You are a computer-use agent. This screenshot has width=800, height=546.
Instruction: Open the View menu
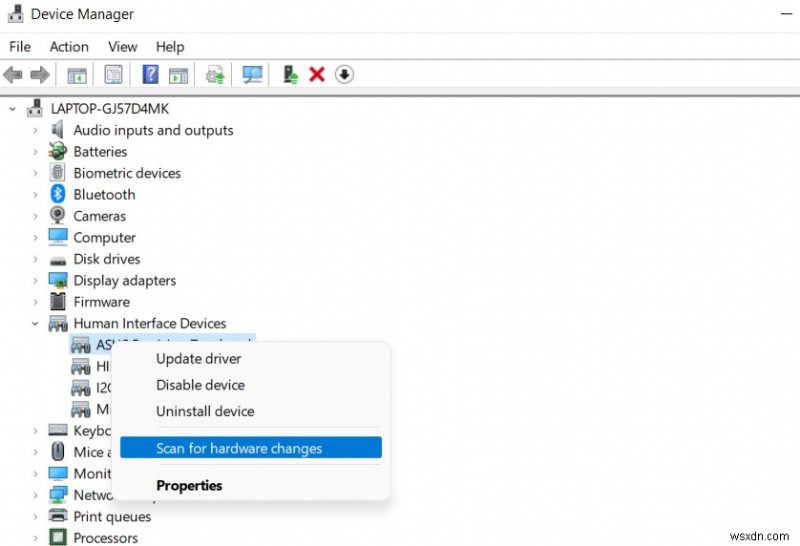tap(122, 47)
